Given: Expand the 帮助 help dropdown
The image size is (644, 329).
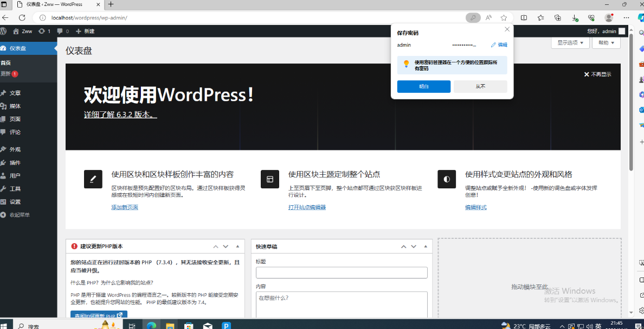Looking at the screenshot, I should (606, 42).
